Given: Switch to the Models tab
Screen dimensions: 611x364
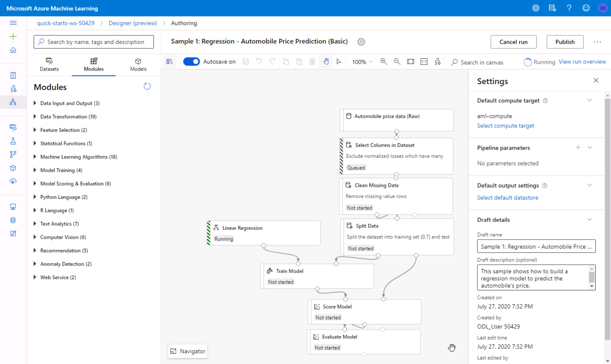Looking at the screenshot, I should point(138,65).
